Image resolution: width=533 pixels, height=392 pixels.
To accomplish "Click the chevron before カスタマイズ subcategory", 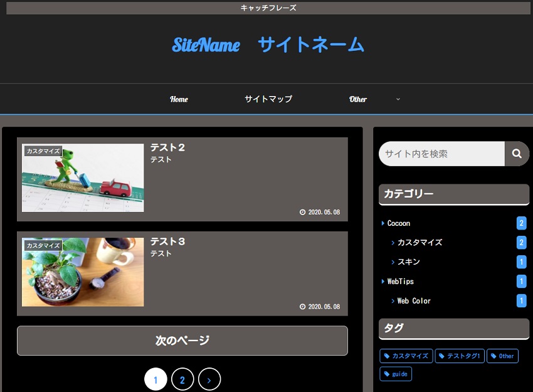I will (393, 243).
